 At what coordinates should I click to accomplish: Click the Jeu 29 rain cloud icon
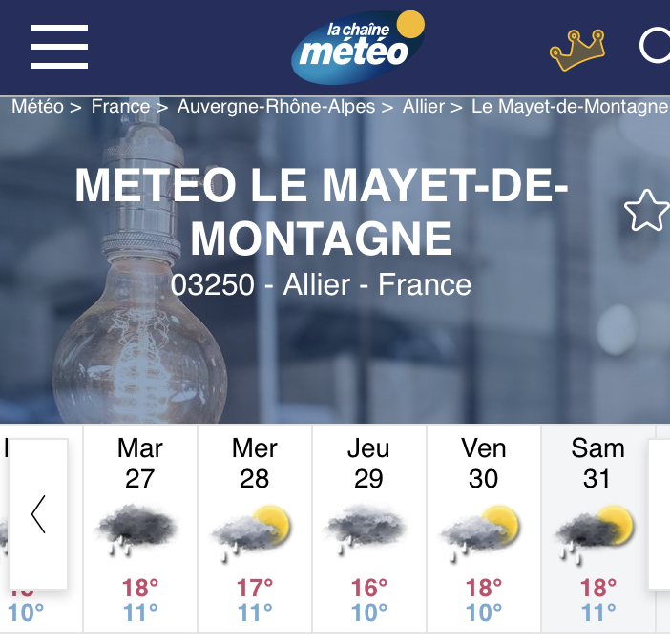pyautogui.click(x=366, y=529)
